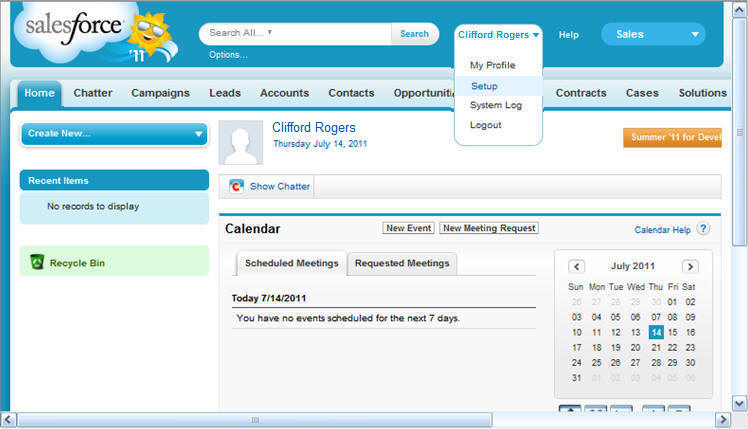Click the Thursday July 14, 2011 date link
Viewport: 748px width, 429px height.
(320, 144)
